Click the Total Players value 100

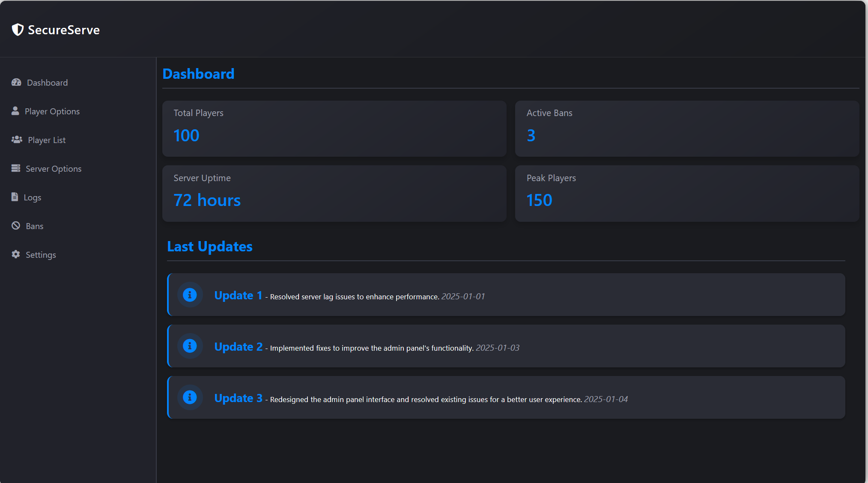pos(186,135)
